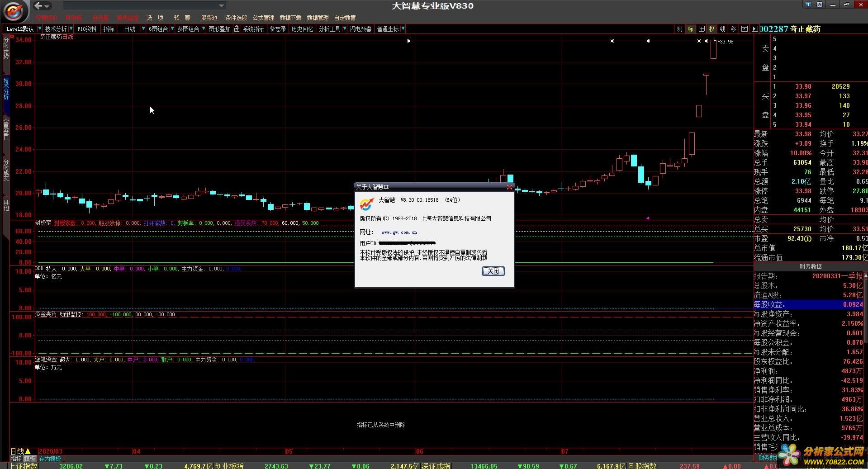The image size is (868, 469).
Task: Click the panel pop-up window icon
Action: (x=744, y=29)
